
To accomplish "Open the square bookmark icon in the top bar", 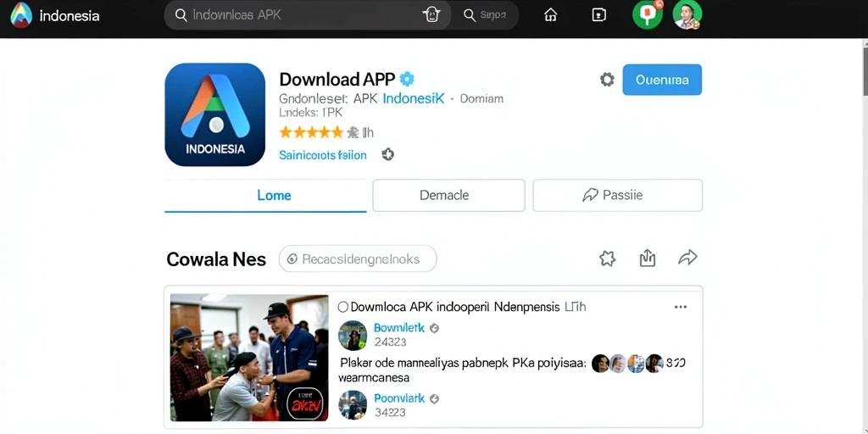I will pos(599,15).
